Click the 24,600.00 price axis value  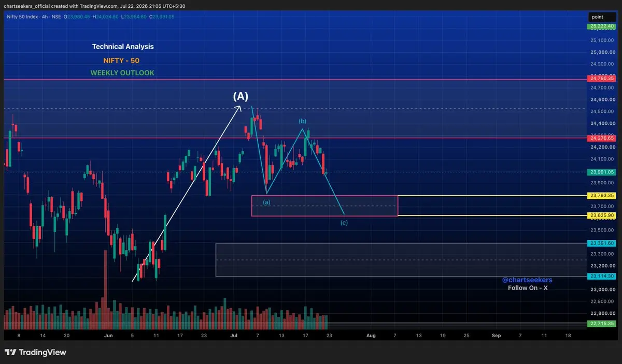click(602, 100)
